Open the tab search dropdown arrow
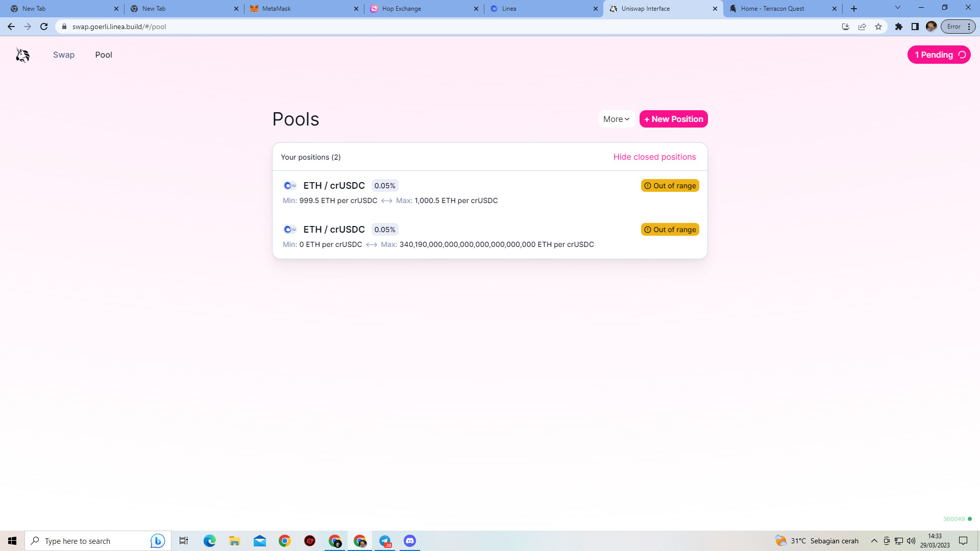 (898, 8)
